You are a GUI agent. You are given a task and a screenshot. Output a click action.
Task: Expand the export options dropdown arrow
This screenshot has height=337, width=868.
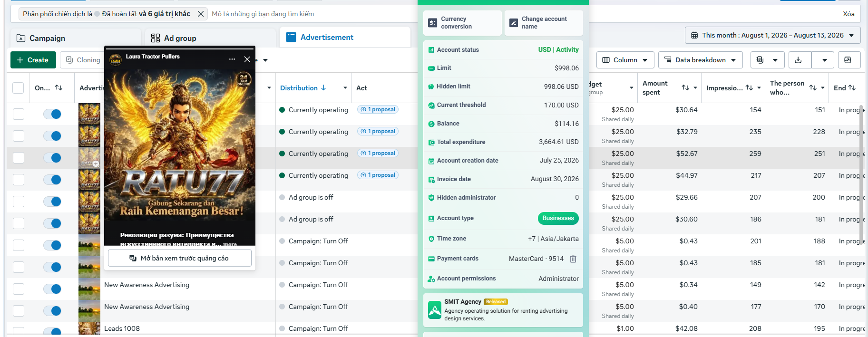(x=824, y=60)
